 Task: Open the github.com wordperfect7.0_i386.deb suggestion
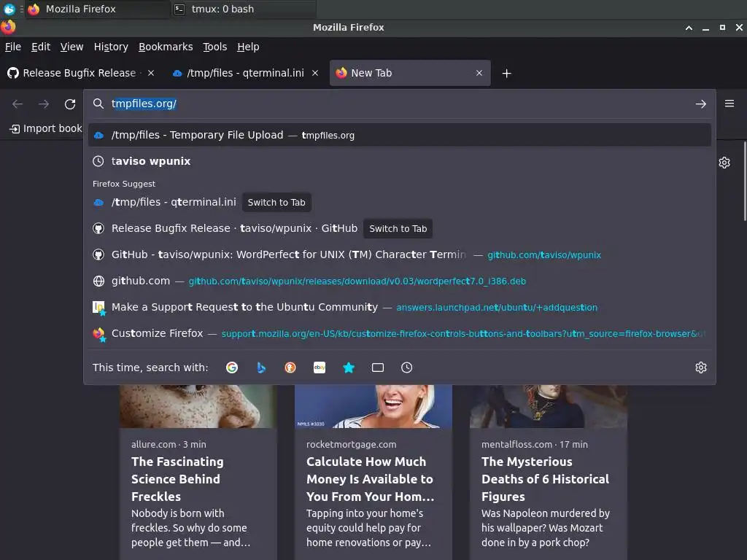(399, 281)
